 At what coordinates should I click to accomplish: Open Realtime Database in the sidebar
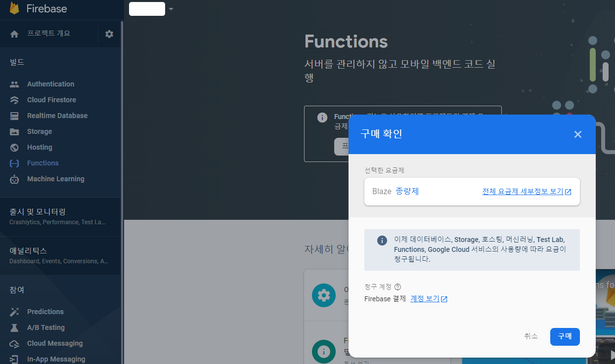[x=57, y=116]
